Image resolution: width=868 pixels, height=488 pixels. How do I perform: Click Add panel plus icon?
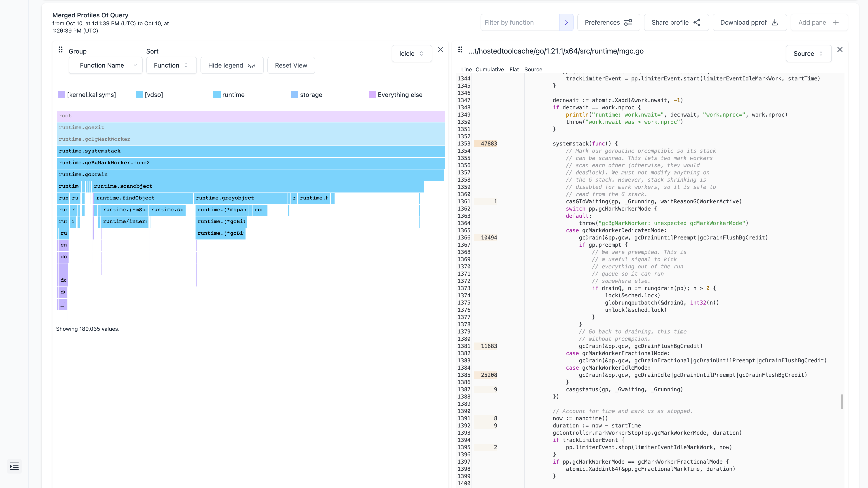pyautogui.click(x=836, y=23)
